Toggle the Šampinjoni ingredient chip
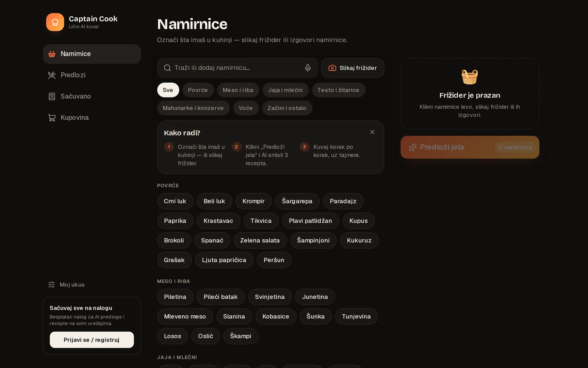This screenshot has height=368, width=588. pyautogui.click(x=313, y=240)
